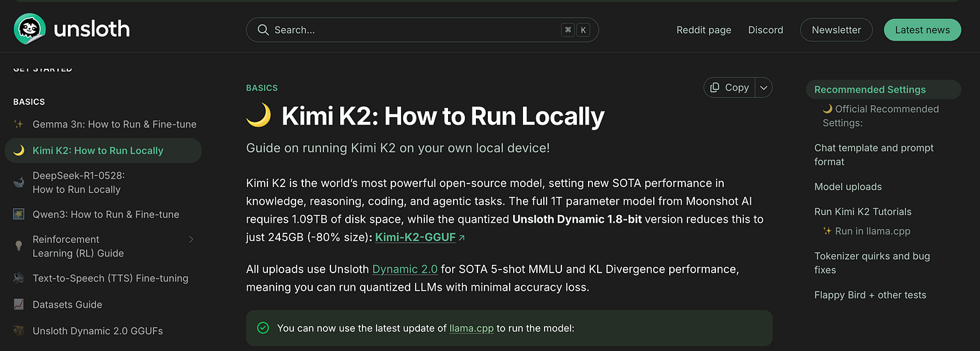Screen dimensions: 980x351
Task: Click the Kimi K2: How to Run Locally heading
Action: coord(442,116)
